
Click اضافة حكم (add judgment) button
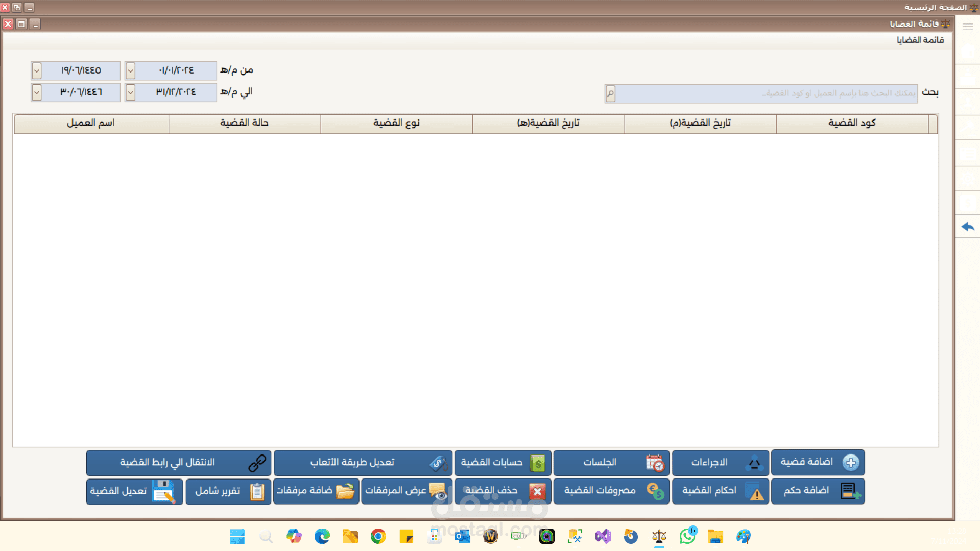pyautogui.click(x=818, y=491)
